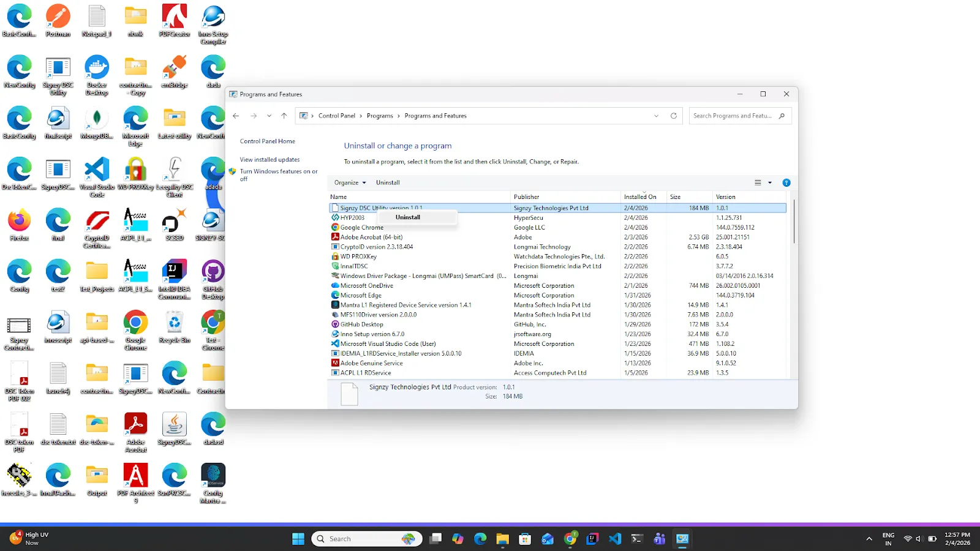The image size is (980, 551).
Task: Open the Windows Start button
Action: tap(298, 539)
